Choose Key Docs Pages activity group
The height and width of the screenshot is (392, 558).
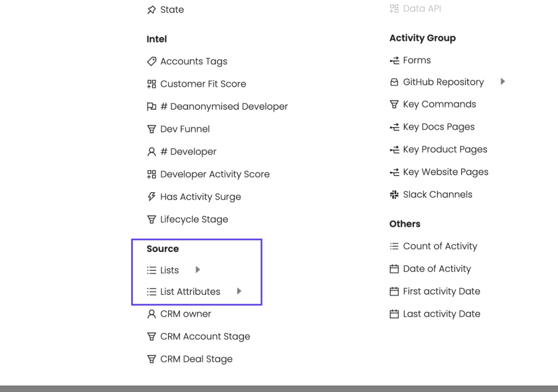pos(439,127)
